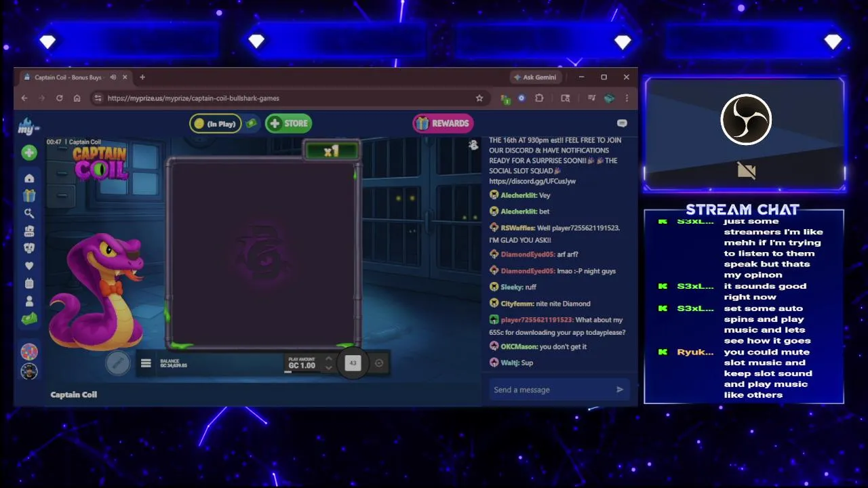This screenshot has height=488, width=868.
Task: Click the x1 multiplier display
Action: [x=331, y=151]
